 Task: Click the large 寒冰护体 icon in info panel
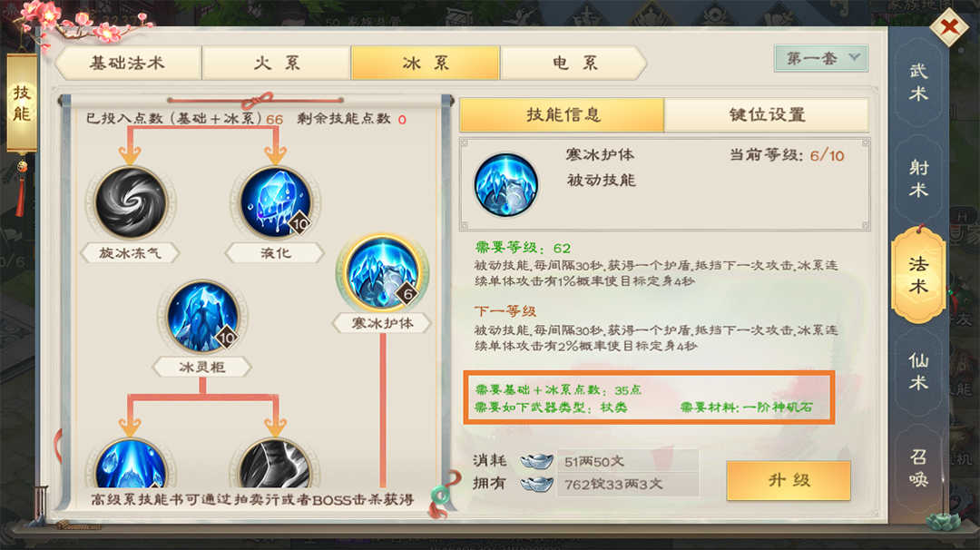[505, 185]
